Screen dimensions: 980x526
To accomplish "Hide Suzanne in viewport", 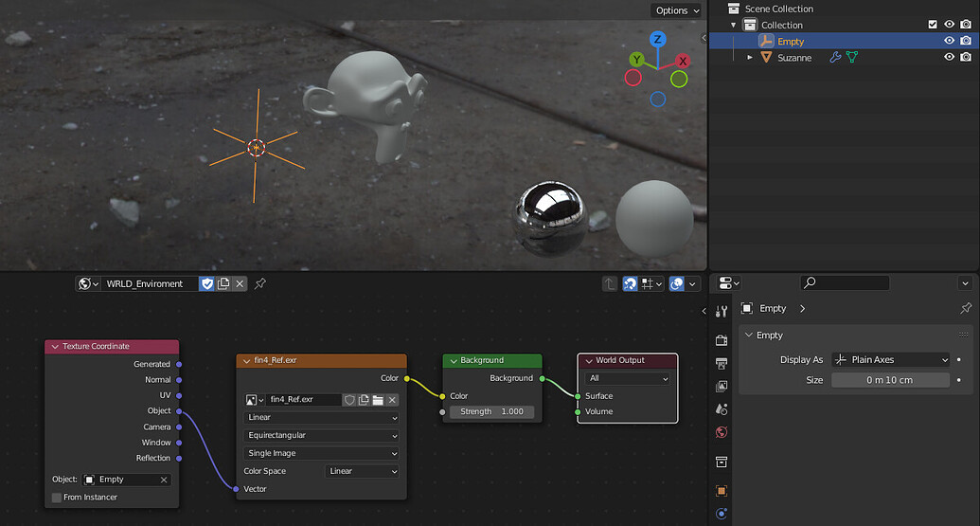I will (x=949, y=57).
